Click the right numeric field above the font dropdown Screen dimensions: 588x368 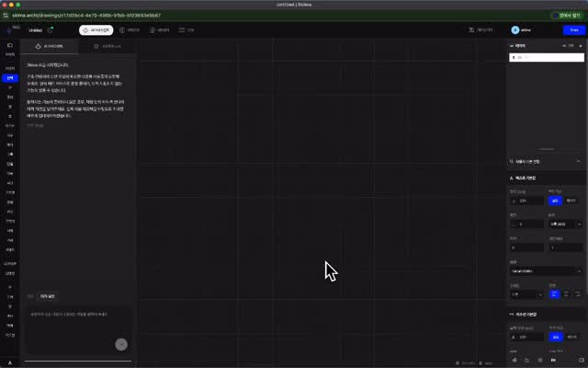pos(565,247)
